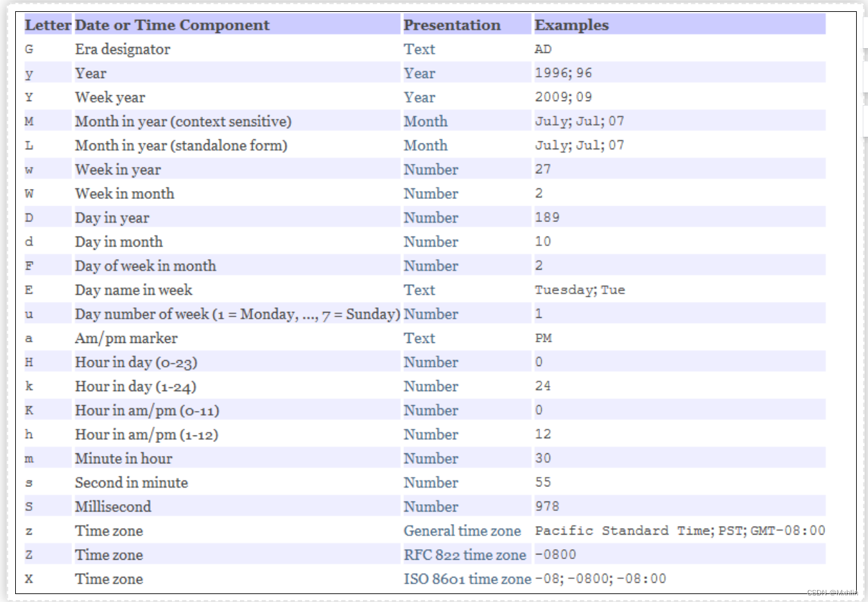
Task: Click the 'Tuesday; Tue' example
Action: click(580, 290)
